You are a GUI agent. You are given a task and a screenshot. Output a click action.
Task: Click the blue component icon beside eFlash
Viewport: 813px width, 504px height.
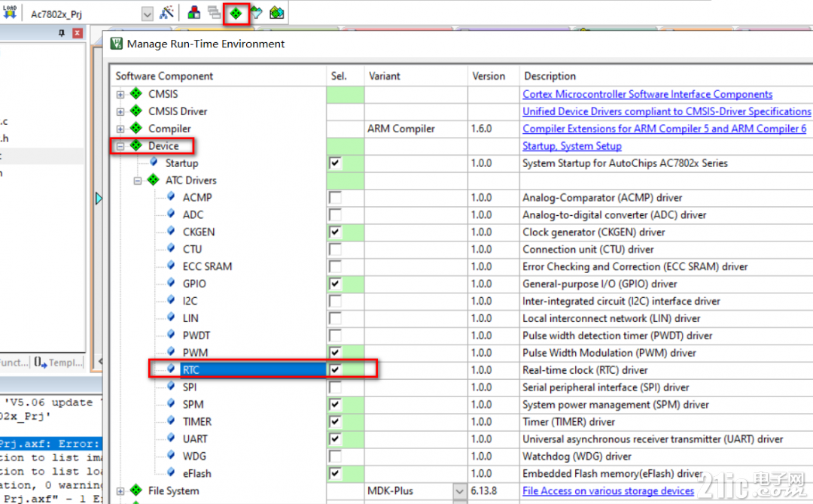click(x=171, y=472)
